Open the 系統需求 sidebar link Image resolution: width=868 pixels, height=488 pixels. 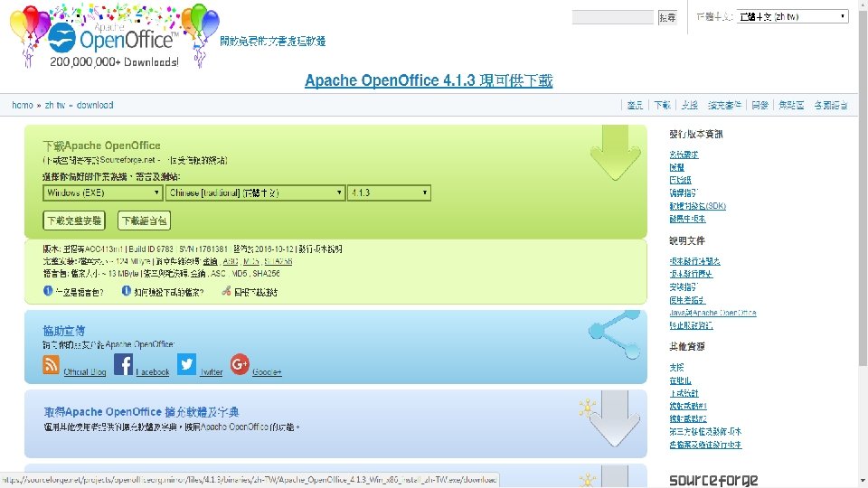[684, 155]
